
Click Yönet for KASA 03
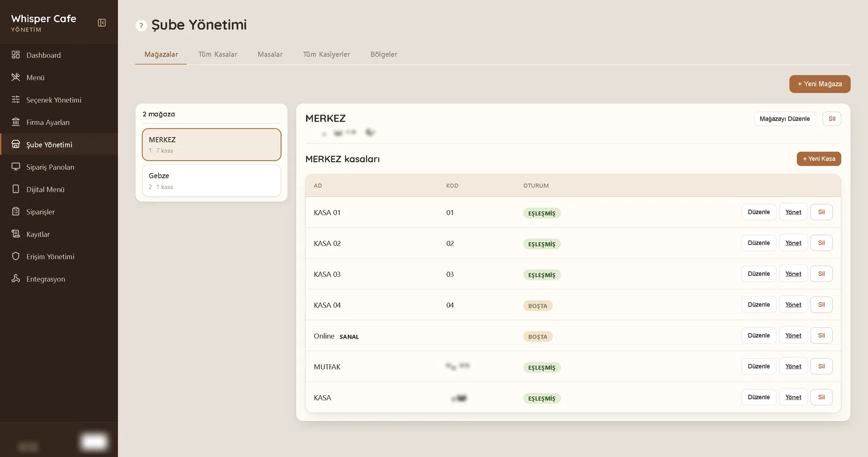click(x=793, y=274)
